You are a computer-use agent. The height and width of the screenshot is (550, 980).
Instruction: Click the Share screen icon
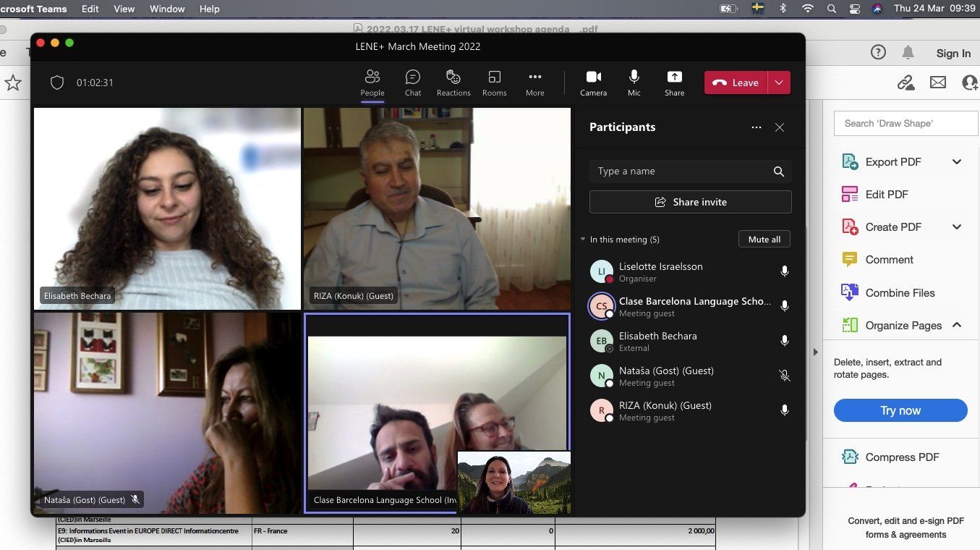click(x=674, y=82)
